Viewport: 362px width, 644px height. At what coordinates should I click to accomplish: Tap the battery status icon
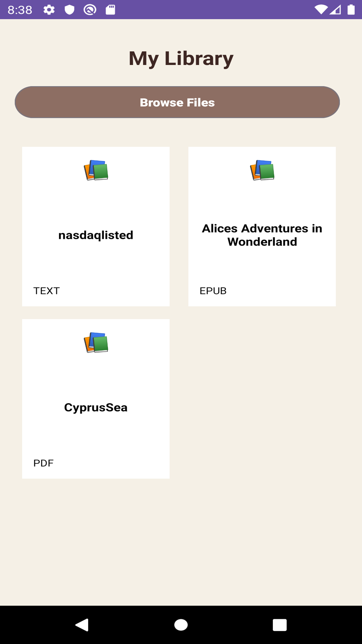351,10
